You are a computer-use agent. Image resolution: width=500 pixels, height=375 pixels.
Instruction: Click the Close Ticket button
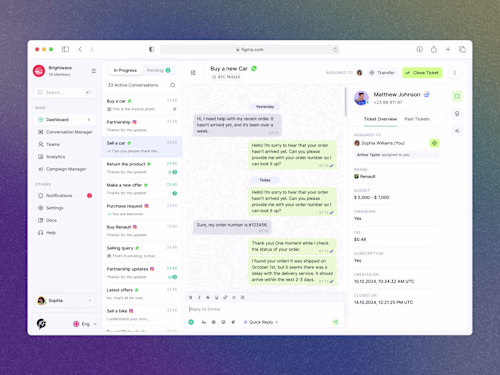pos(422,73)
